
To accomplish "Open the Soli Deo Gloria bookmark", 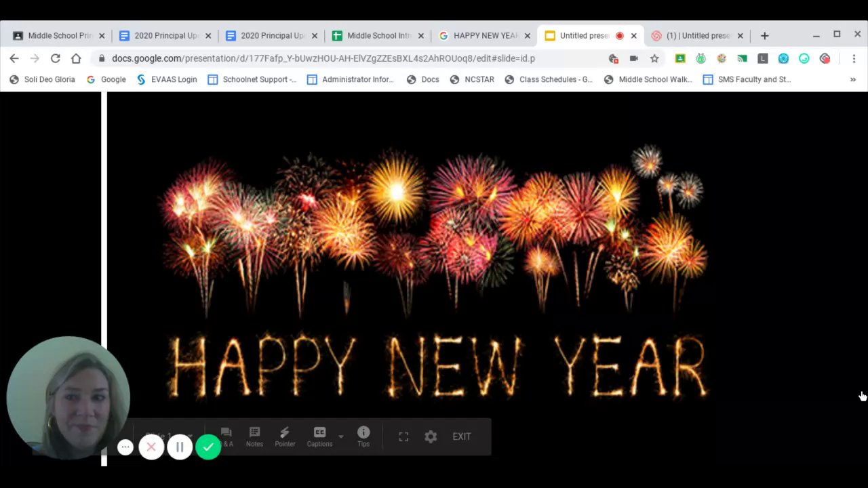I will click(x=42, y=79).
